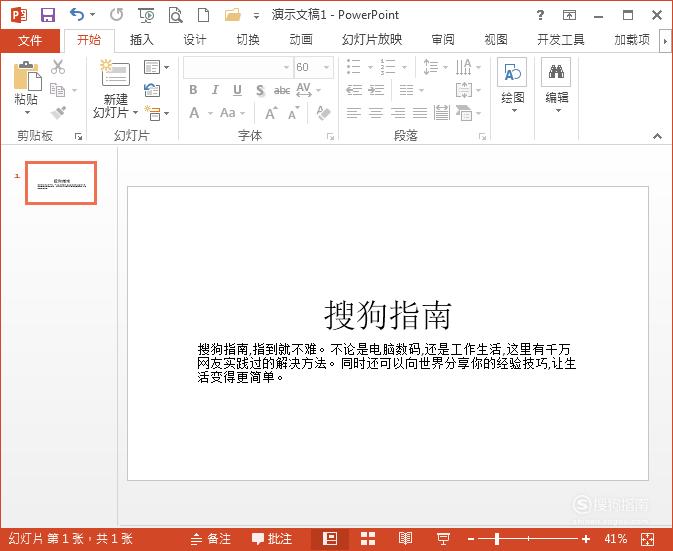Click the Open folder icon
Screen dimensions: 673x551
tap(233, 15)
